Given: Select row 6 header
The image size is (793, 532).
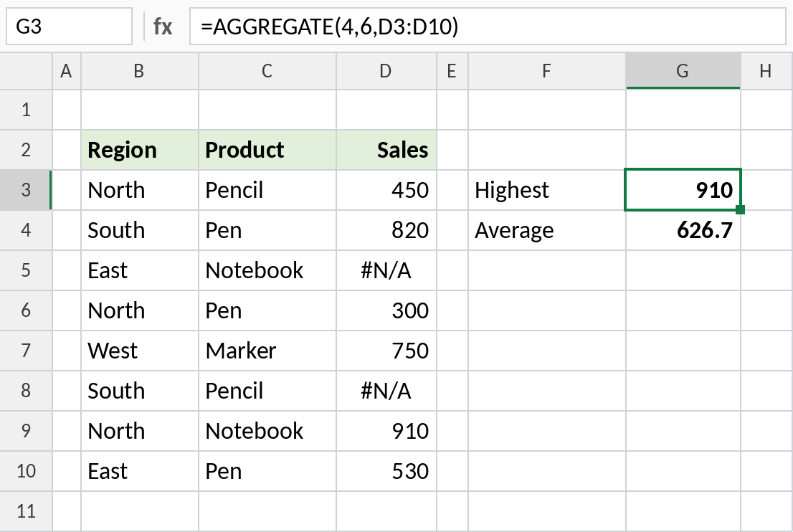Looking at the screenshot, I should point(26,310).
